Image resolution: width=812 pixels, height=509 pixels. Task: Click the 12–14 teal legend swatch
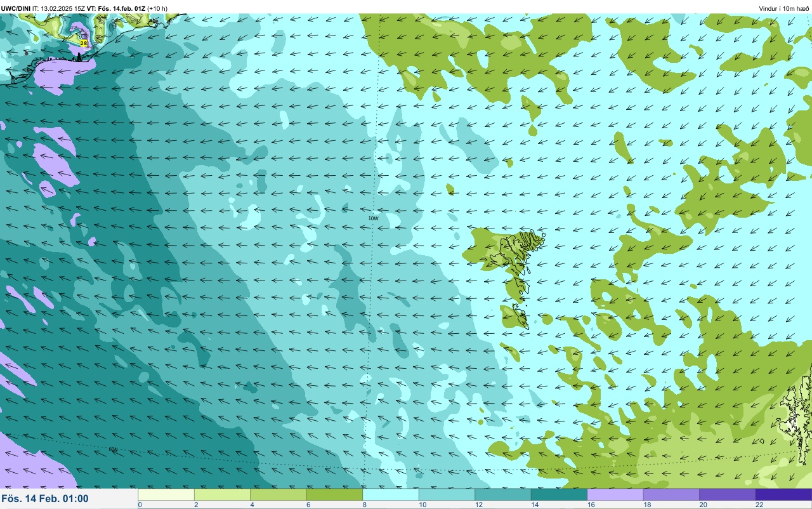503,494
